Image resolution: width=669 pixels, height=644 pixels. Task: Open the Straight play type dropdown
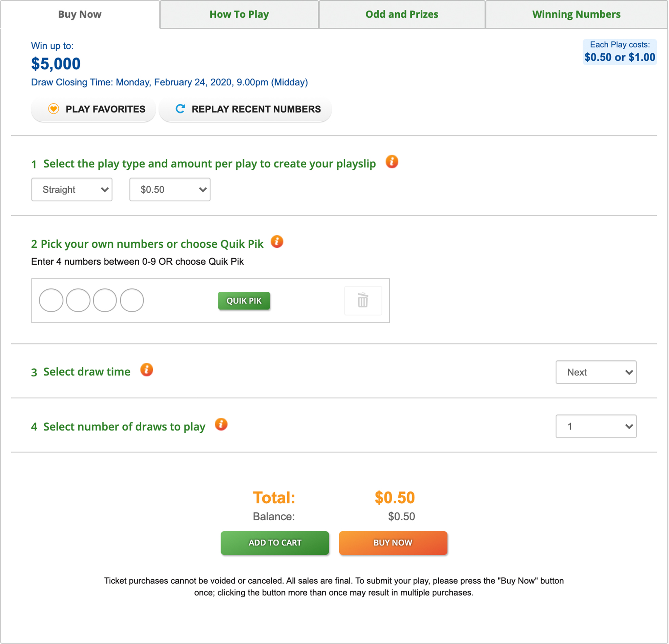click(x=72, y=189)
